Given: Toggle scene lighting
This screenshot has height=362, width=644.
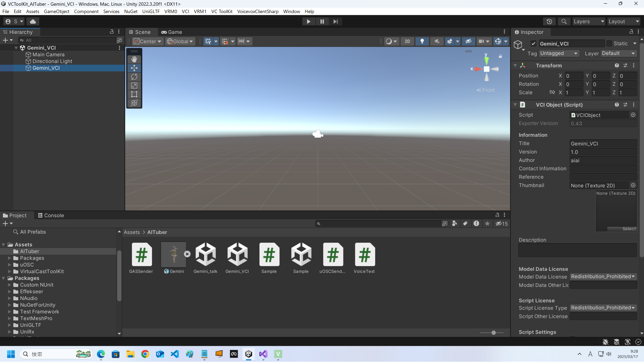Looking at the screenshot, I should pos(422,41).
